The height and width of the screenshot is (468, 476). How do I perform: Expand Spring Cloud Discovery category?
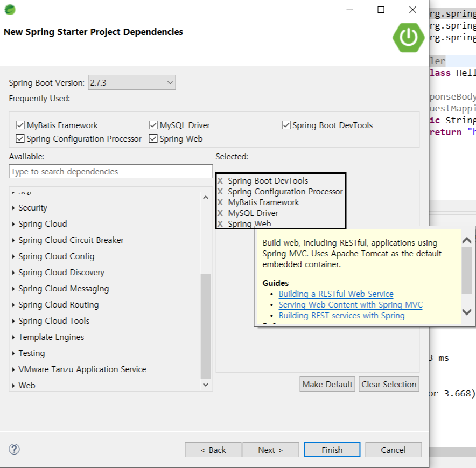tap(13, 273)
